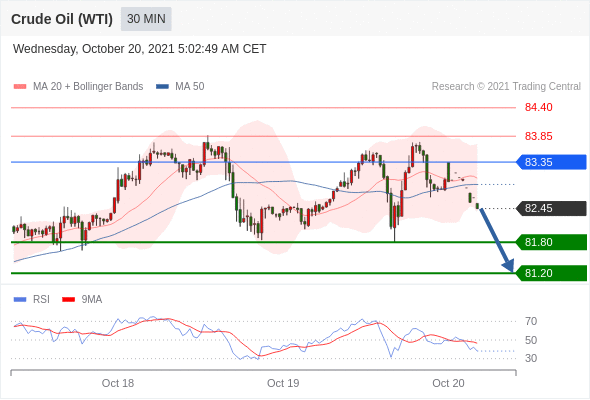This screenshot has width=590, height=400.
Task: Click the green 81.80 support price tag
Action: tap(552, 242)
